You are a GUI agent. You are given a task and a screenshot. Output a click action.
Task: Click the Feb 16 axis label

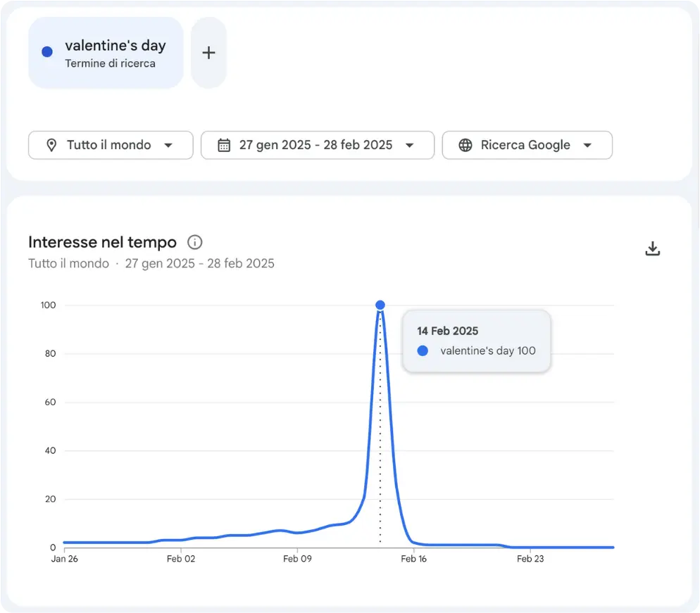click(x=413, y=560)
